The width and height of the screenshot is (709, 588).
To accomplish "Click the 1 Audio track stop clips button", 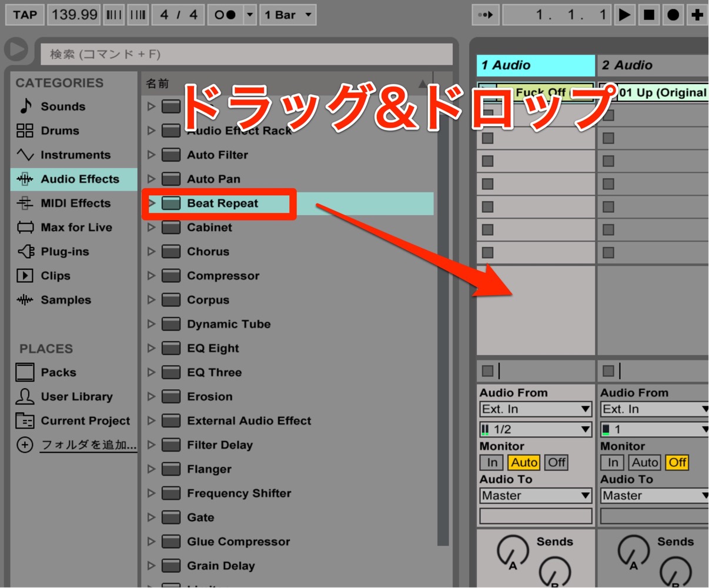I will (487, 370).
